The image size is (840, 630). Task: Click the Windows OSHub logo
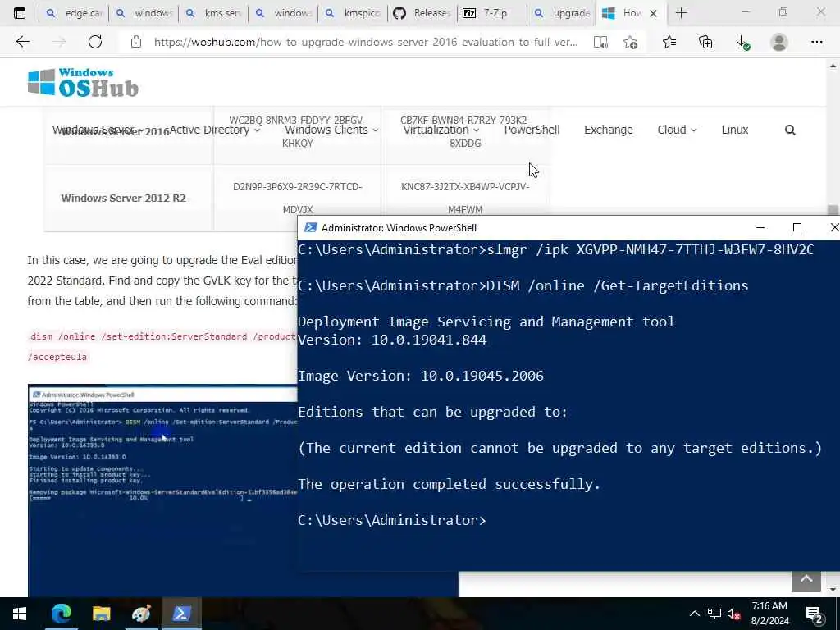click(x=83, y=83)
